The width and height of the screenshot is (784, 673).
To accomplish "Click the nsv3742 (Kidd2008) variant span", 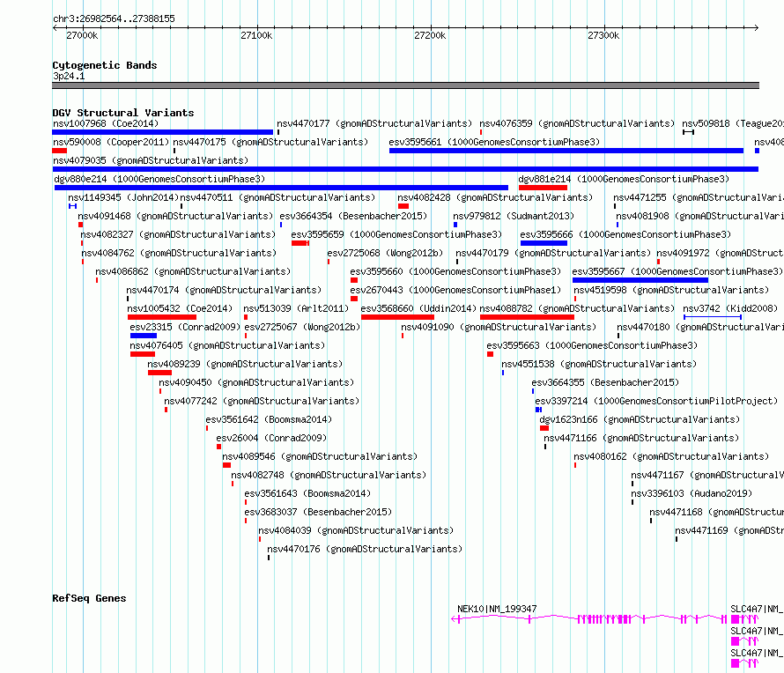I will click(713, 317).
